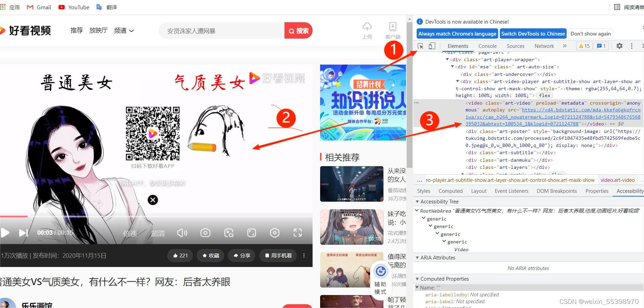The height and width of the screenshot is (308, 644).
Task: Toggle the device emulation toolbar
Action: pos(432,46)
